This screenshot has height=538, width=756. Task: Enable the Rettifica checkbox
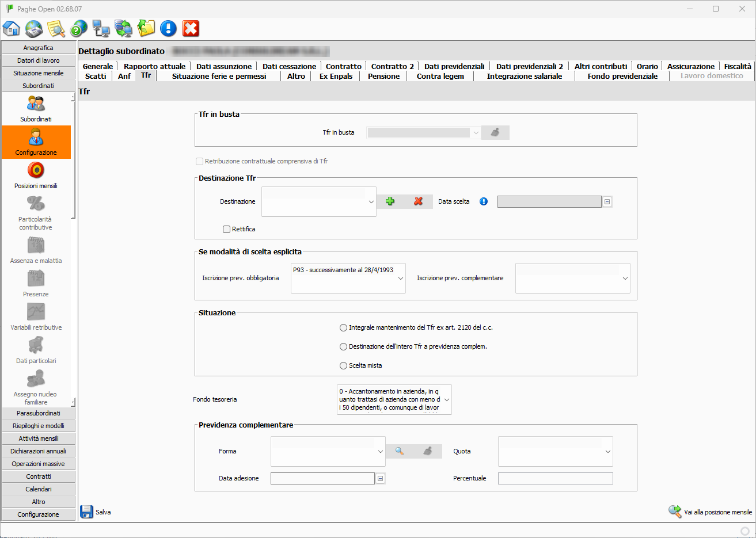[x=227, y=229]
